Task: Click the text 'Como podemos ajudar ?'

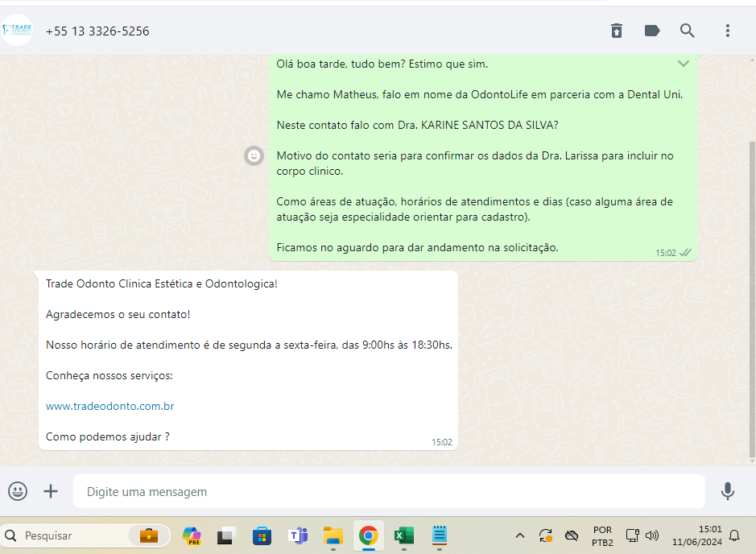Action: coord(108,436)
